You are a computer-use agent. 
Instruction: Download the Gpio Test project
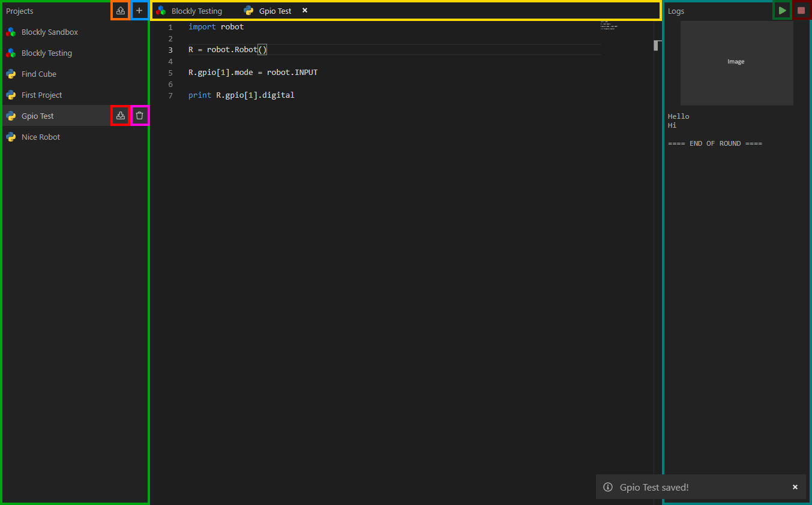click(120, 115)
